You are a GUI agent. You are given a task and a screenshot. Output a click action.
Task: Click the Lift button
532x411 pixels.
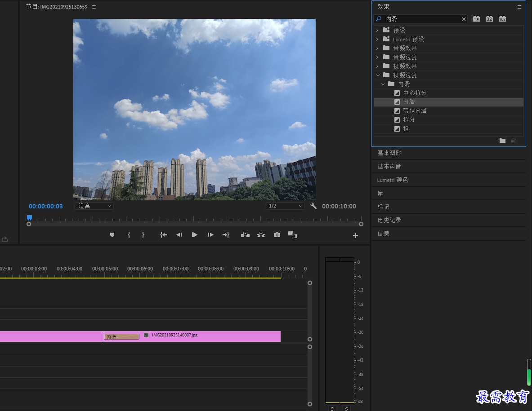tap(245, 235)
